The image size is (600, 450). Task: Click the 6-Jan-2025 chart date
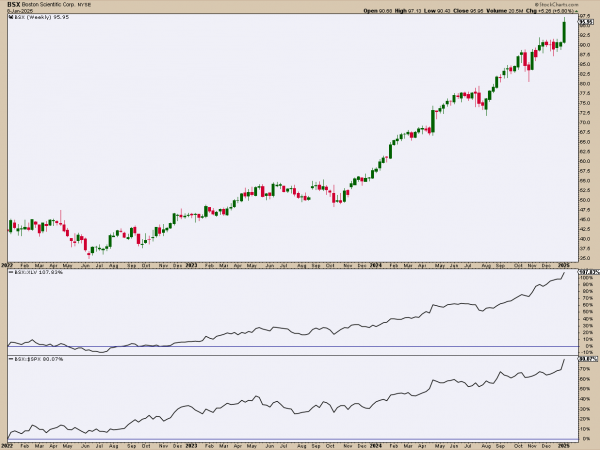coord(20,11)
